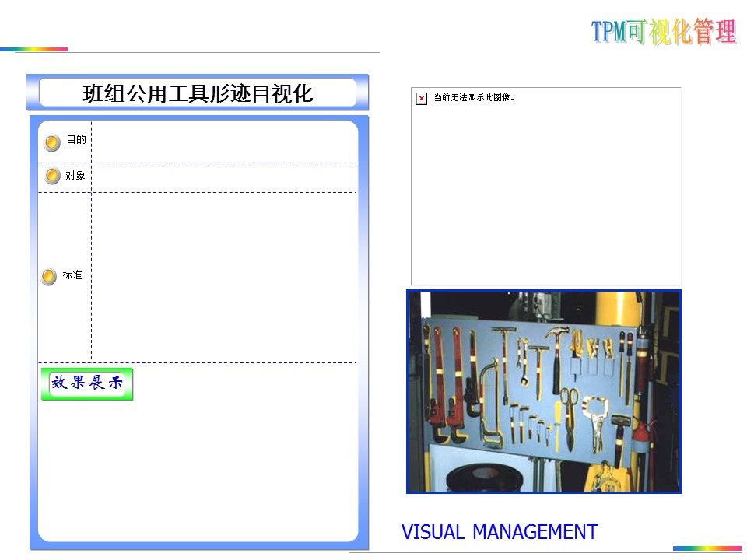747x560 pixels.
Task: Click the empty 对象 content cell
Action: pos(224,177)
